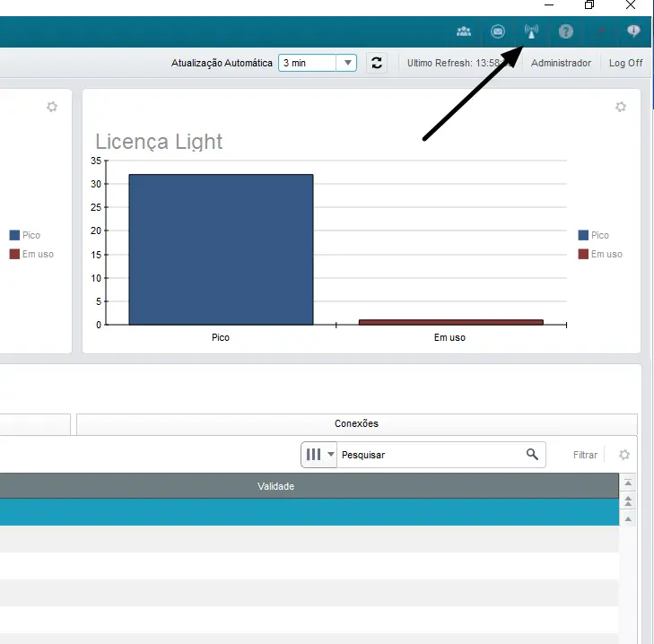The height and width of the screenshot is (644, 654).
Task: Select the highlighted blue first table row
Action: pyautogui.click(x=305, y=511)
